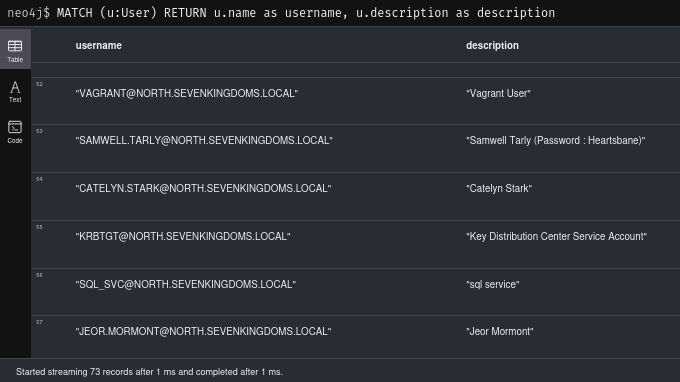Click the "Jeor Mormont" description cell
Screen dimensions: 680x382
click(500, 331)
